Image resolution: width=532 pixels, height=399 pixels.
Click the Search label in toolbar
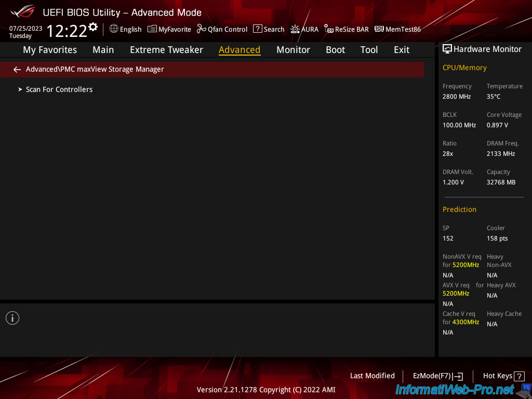[x=274, y=30]
